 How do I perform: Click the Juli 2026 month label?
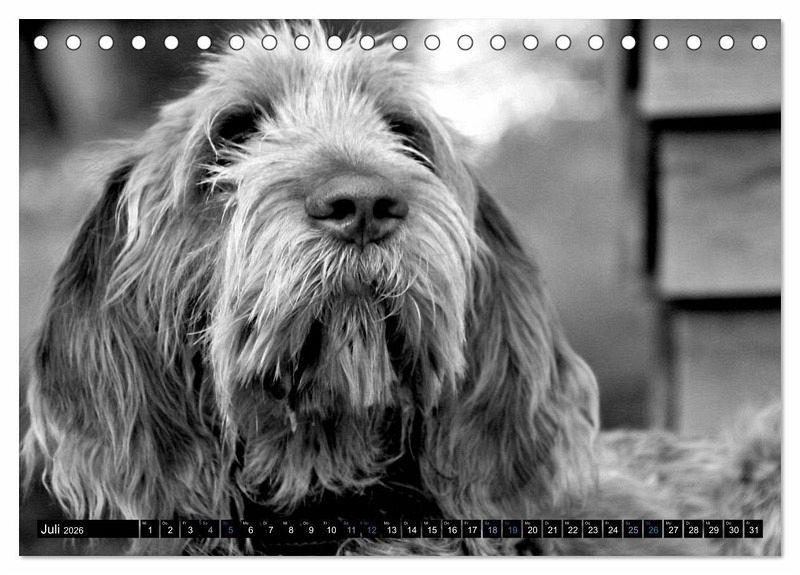[62, 530]
